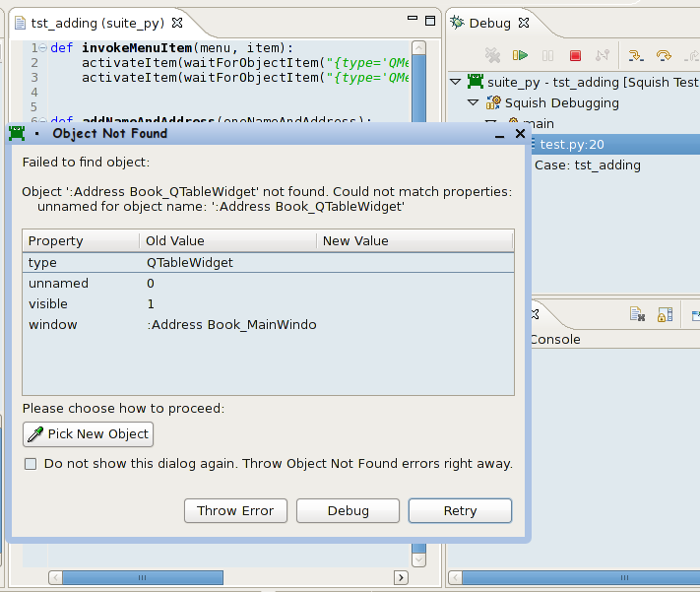
Task: Collapse the Squish Debugging thread node
Action: (x=474, y=102)
